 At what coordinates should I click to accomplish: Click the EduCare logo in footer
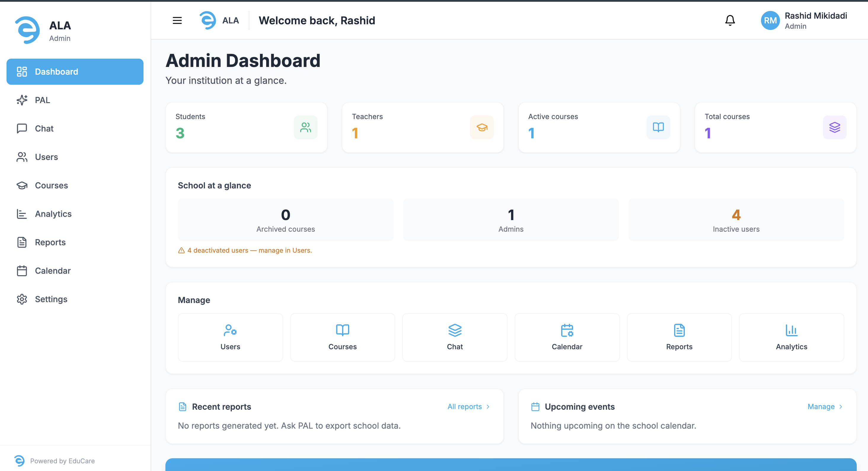click(20, 461)
